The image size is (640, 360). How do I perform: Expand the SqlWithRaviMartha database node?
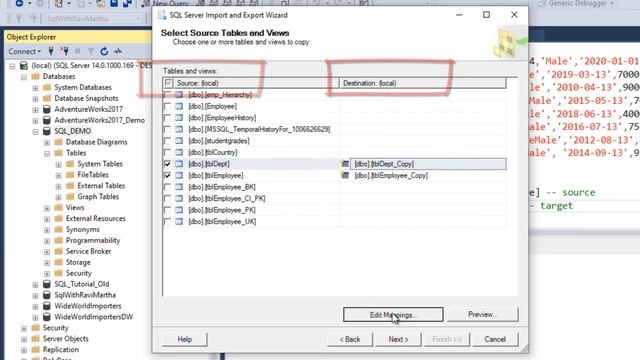(36, 296)
